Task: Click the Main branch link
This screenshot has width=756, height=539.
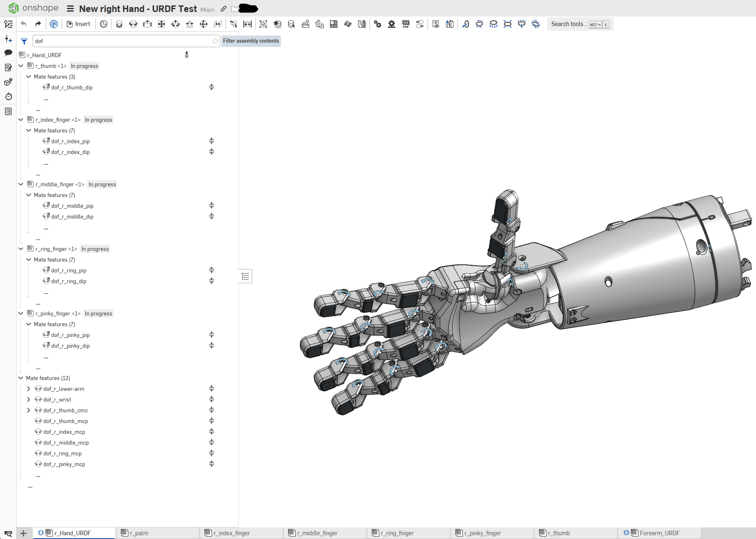Action: click(x=207, y=10)
